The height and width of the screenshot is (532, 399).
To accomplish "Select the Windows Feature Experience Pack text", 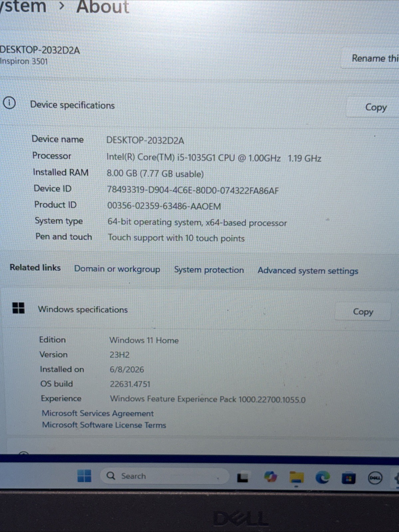I will click(208, 399).
